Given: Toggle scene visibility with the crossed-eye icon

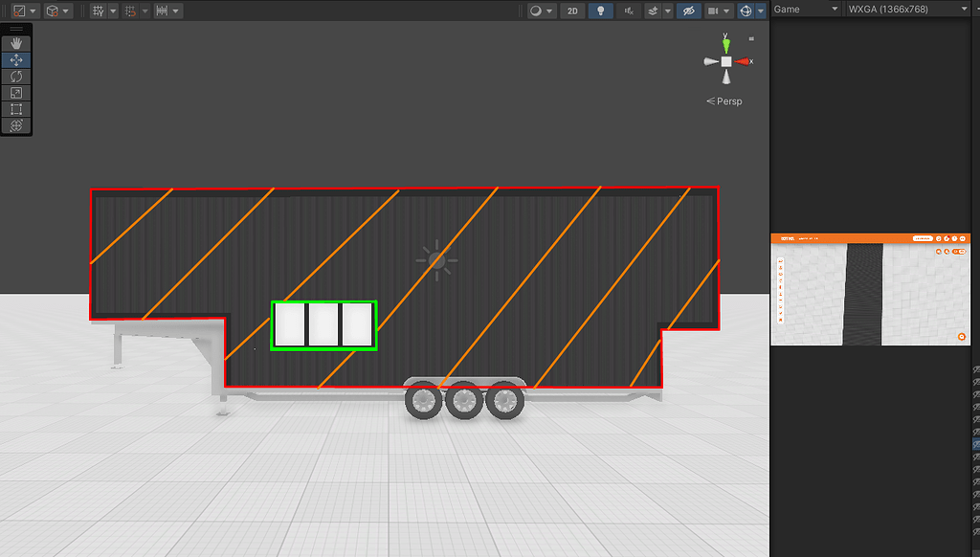Looking at the screenshot, I should [x=688, y=11].
